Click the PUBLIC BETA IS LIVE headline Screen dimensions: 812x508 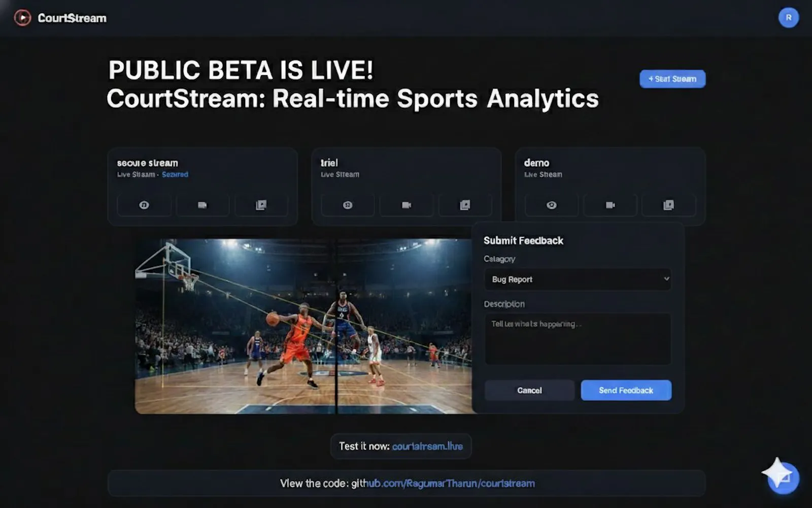pos(241,70)
